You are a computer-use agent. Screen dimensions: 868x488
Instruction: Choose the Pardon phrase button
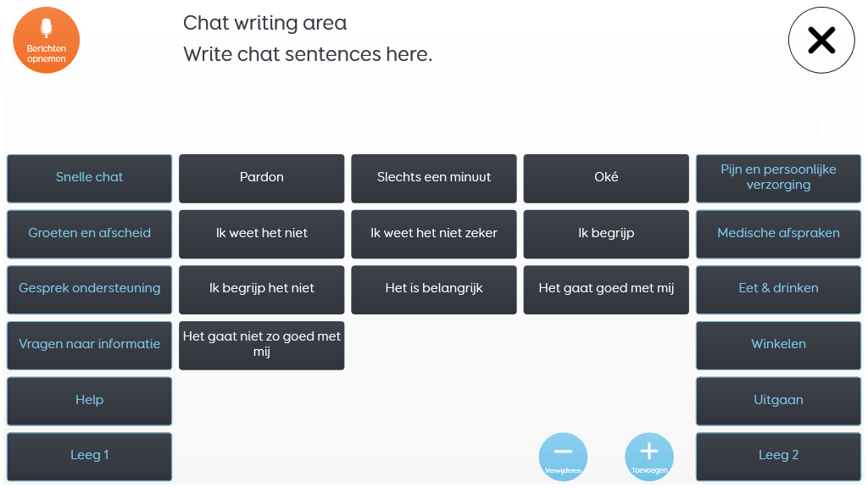point(262,178)
